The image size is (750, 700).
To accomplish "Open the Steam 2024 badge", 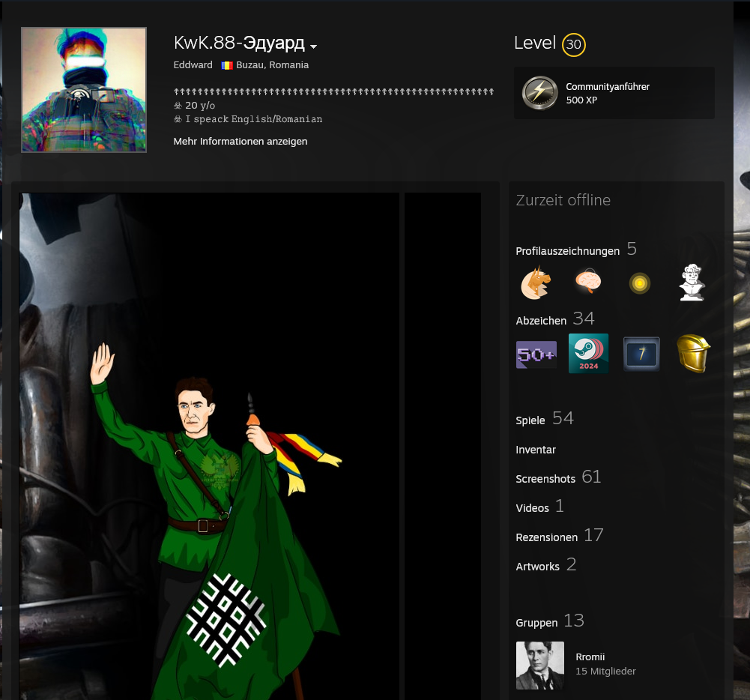I will point(588,354).
